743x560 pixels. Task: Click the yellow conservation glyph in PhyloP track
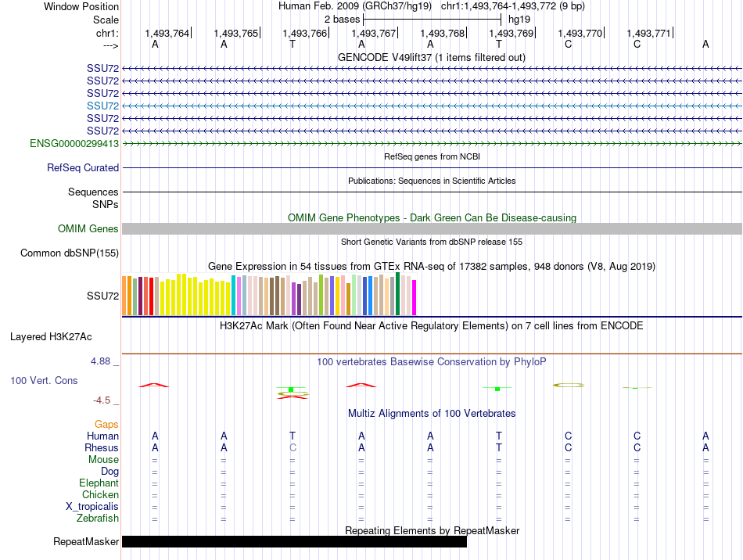(568, 385)
